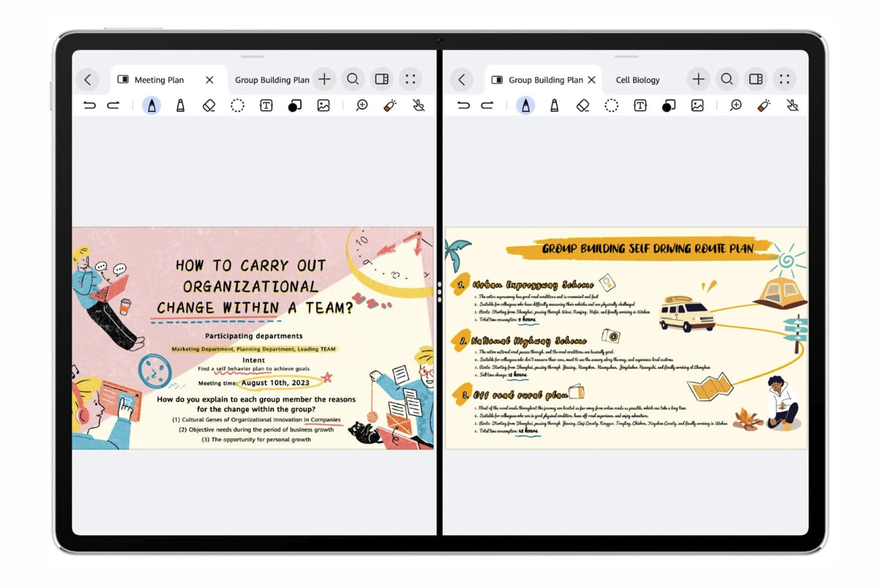The image size is (880, 588).
Task: Select the text box tool in the right pane
Action: (640, 106)
